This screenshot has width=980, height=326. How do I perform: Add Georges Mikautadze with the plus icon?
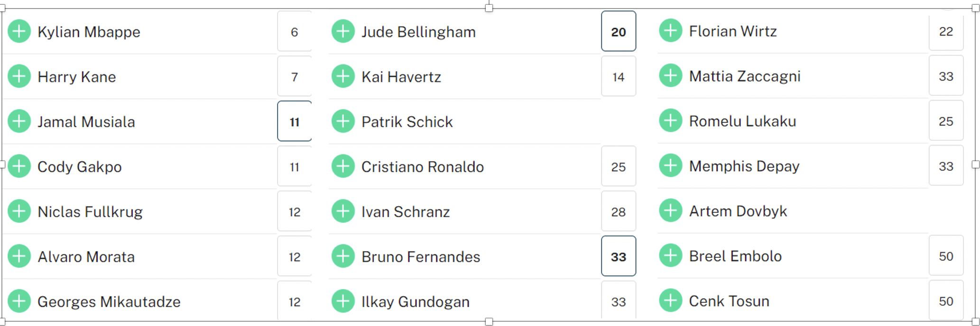pyautogui.click(x=19, y=301)
